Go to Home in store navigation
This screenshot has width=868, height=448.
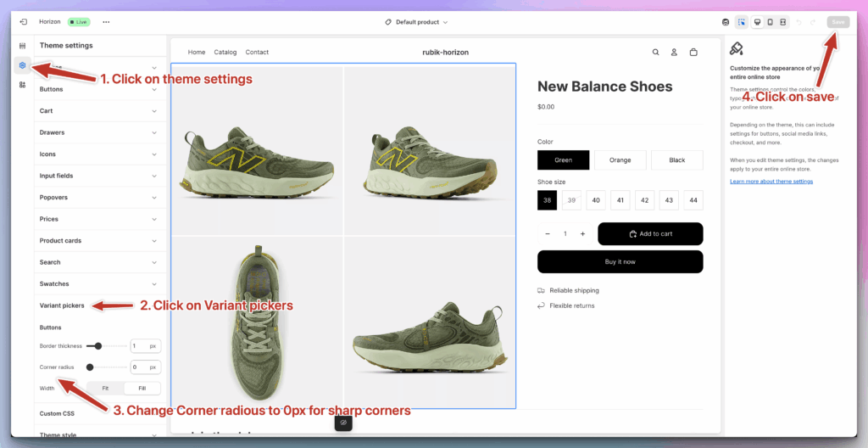click(x=197, y=52)
